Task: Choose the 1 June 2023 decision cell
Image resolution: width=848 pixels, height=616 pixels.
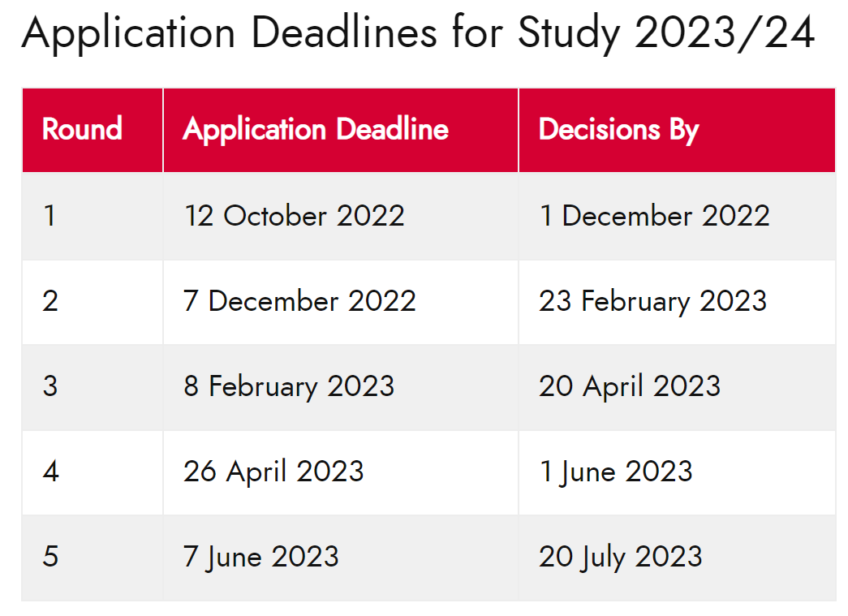Action: (x=678, y=472)
